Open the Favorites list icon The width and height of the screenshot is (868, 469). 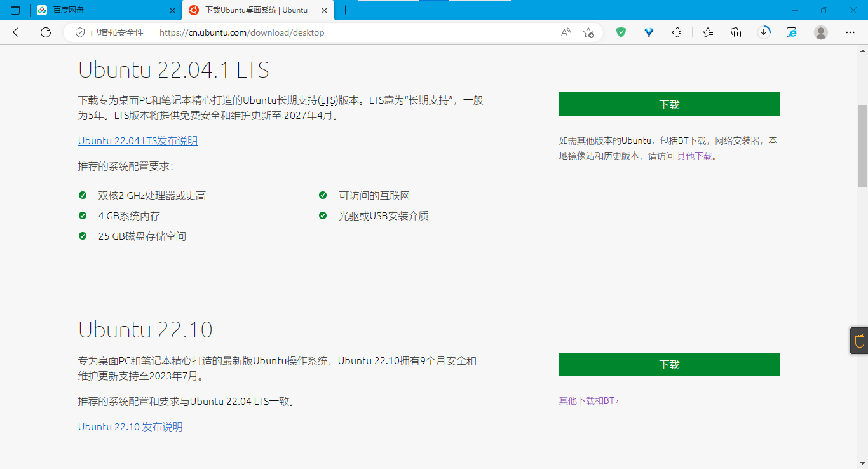pyautogui.click(x=708, y=32)
